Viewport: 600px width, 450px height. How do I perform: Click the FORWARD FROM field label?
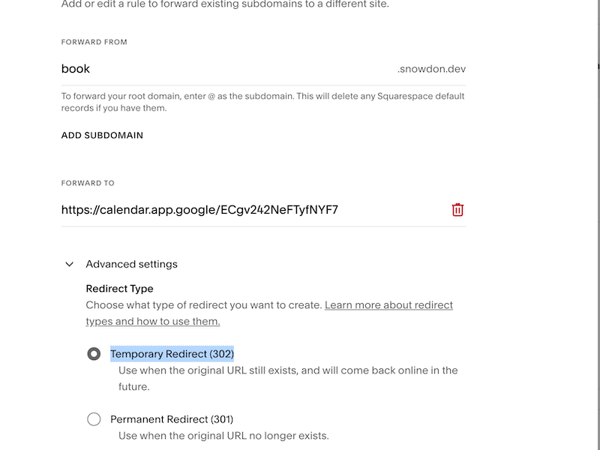tap(94, 42)
